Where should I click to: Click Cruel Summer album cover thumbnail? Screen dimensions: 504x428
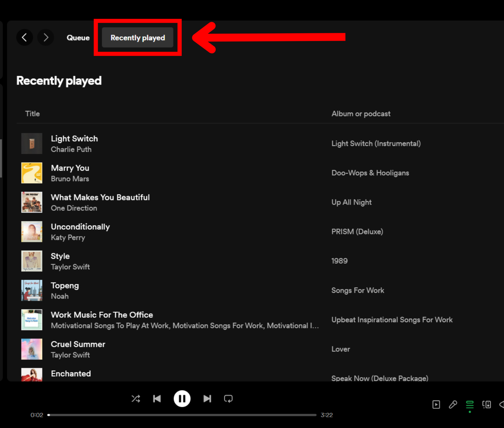32,349
